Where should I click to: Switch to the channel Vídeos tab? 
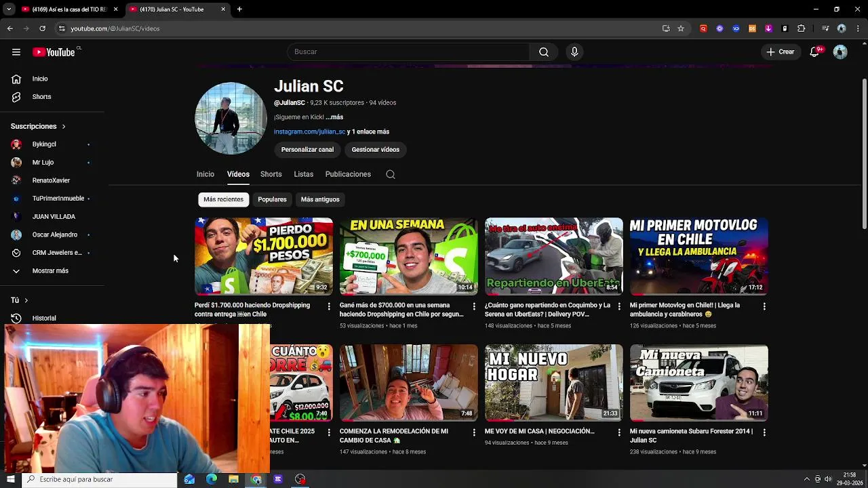tap(238, 174)
